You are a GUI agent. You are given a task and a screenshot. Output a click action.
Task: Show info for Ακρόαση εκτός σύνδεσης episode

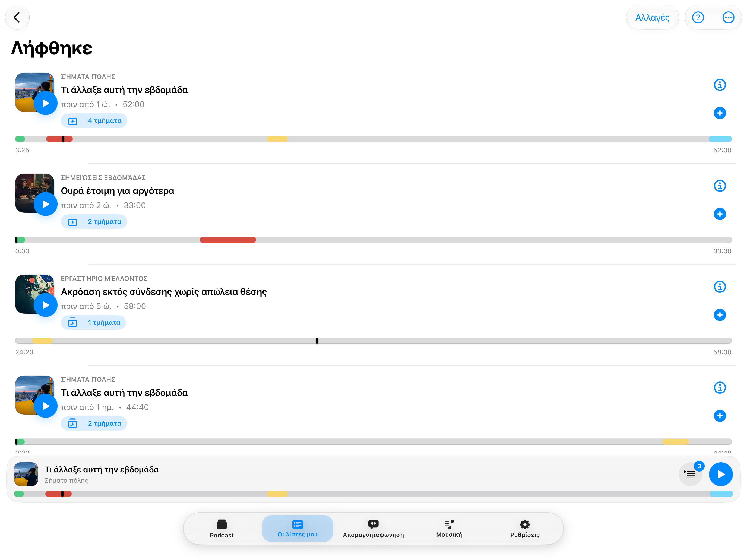(720, 287)
